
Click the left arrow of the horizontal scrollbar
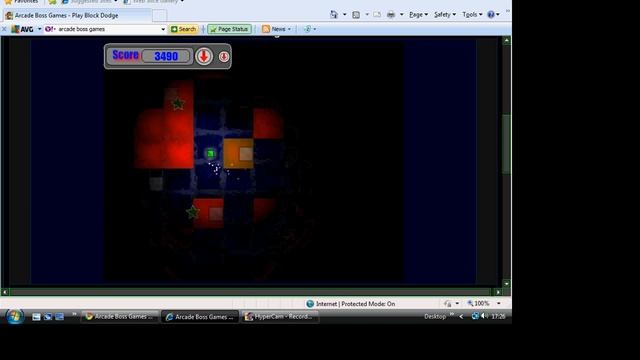[5, 292]
